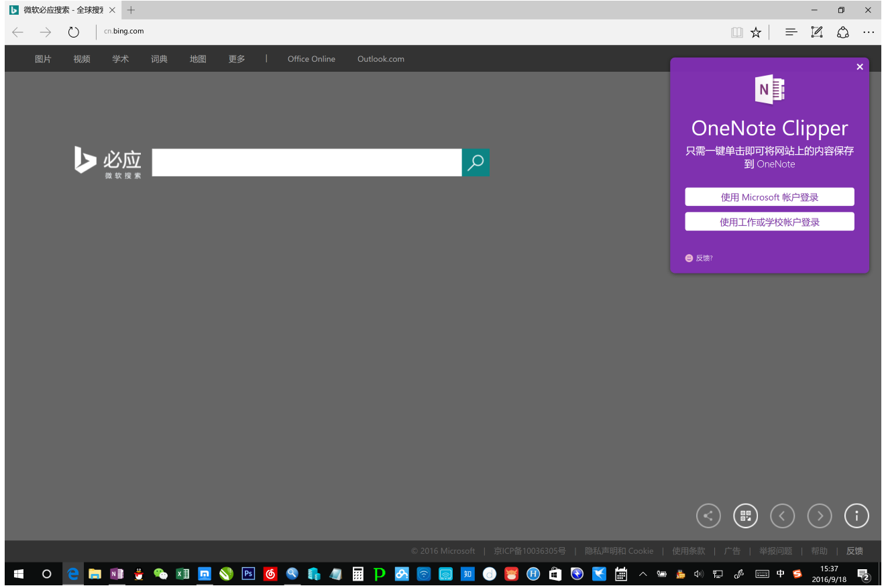Click the Edge back navigation arrow
Image resolution: width=886 pixels, height=588 pixels.
(x=18, y=32)
